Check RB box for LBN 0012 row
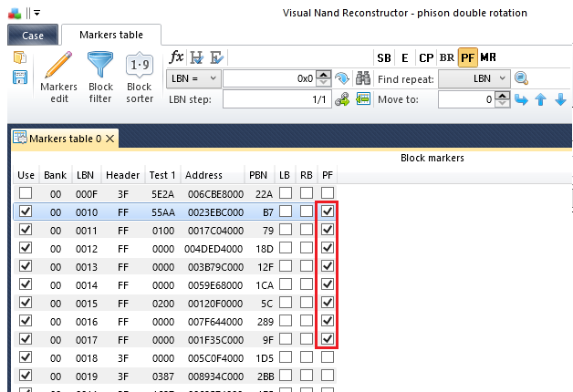The width and height of the screenshot is (573, 392). (x=307, y=248)
